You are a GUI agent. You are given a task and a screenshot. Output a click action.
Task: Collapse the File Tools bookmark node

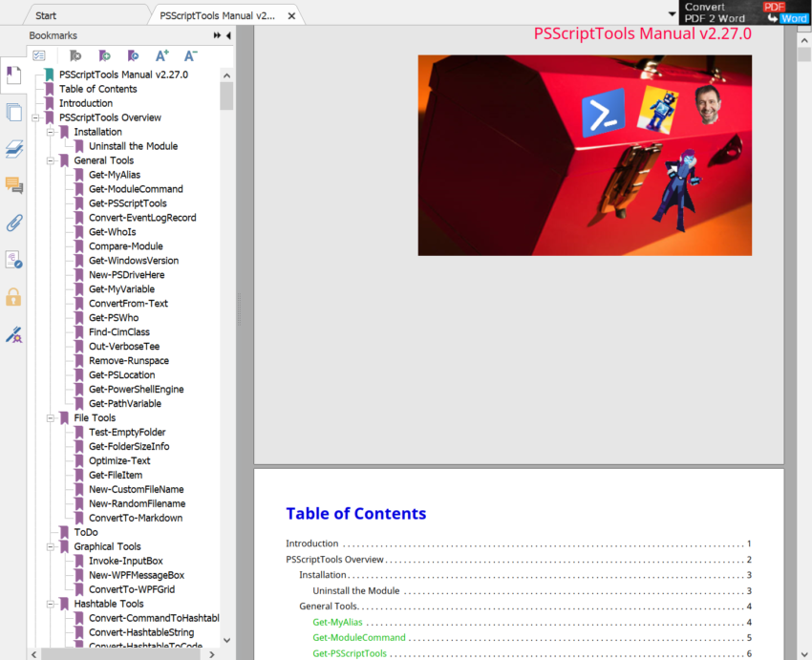(x=51, y=417)
